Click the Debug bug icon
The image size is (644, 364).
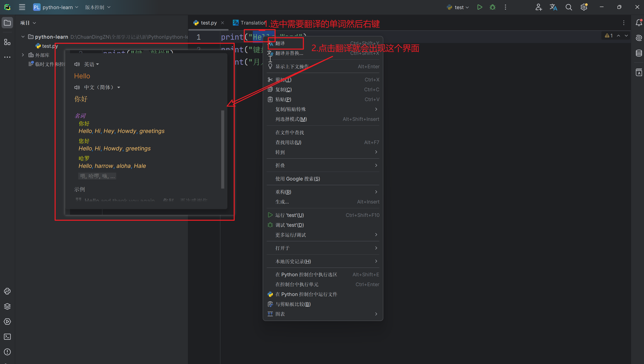492,7
